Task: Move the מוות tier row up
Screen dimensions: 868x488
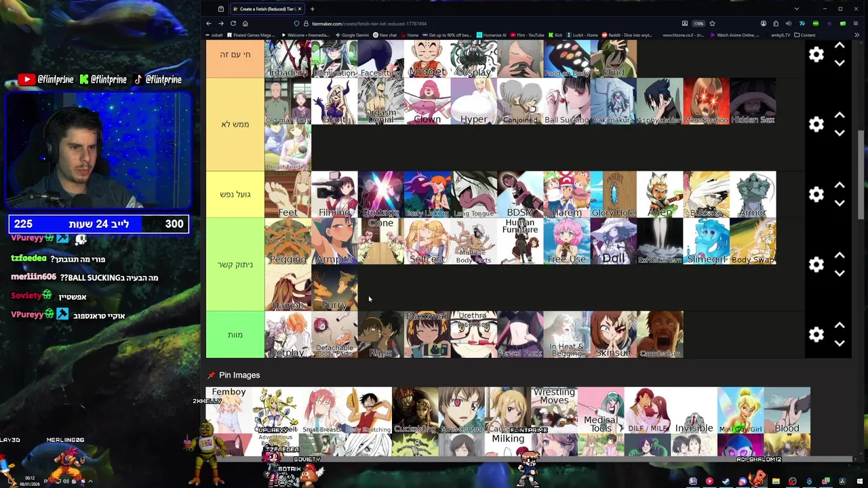Action: (840, 325)
